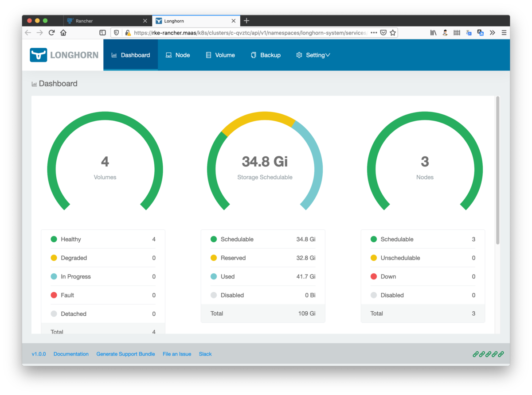Open the Firefox hamburger menu
Viewport: 532px width, 395px height.
click(504, 33)
